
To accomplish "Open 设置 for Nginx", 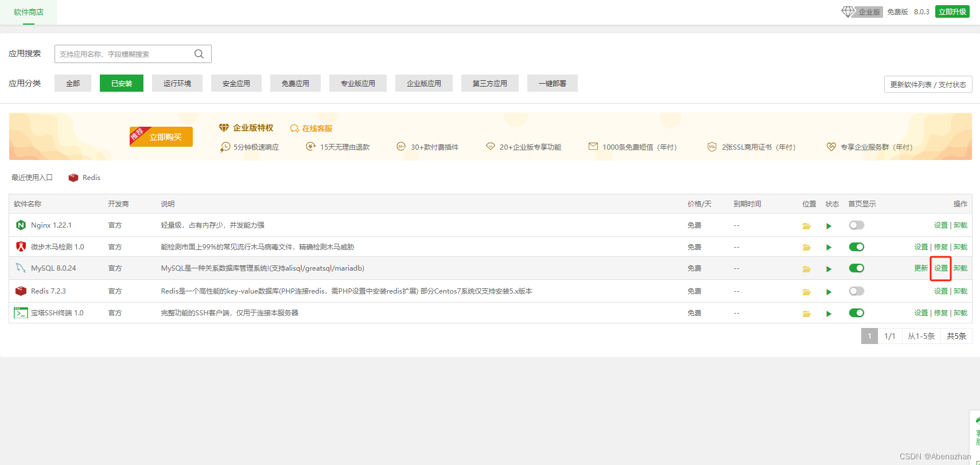I will (941, 225).
